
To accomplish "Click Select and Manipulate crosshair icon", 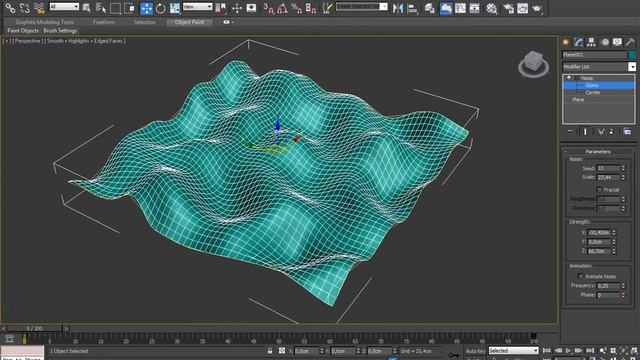I will click(237, 8).
